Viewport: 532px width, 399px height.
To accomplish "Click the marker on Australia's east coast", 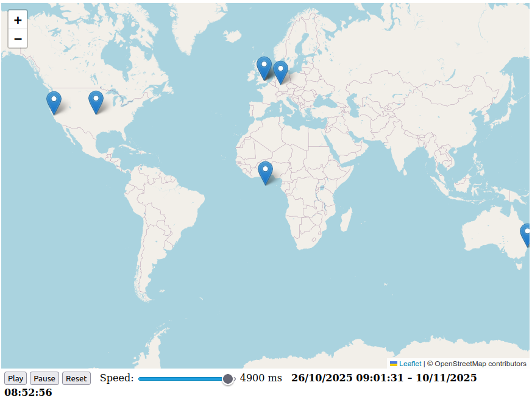I will 527,235.
